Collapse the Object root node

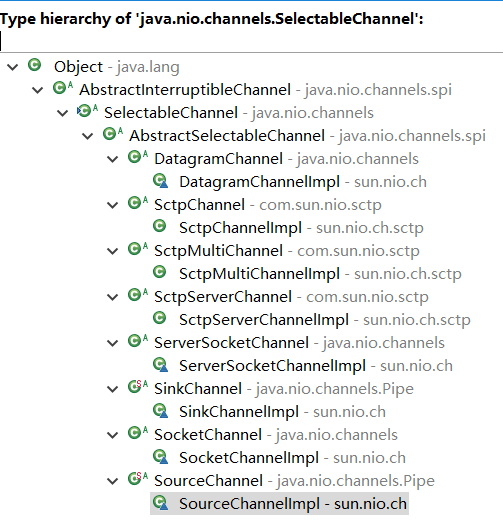coord(13,67)
